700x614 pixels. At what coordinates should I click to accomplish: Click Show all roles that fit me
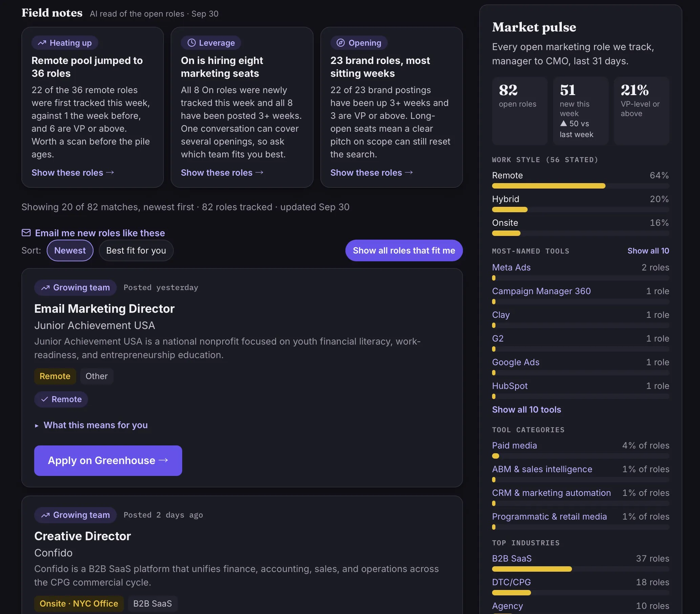coord(404,250)
